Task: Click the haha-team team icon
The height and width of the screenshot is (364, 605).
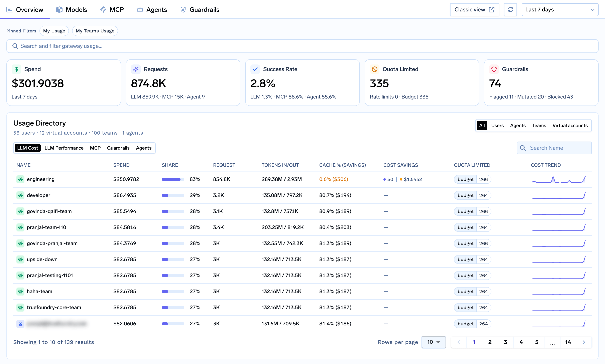Action: point(20,291)
